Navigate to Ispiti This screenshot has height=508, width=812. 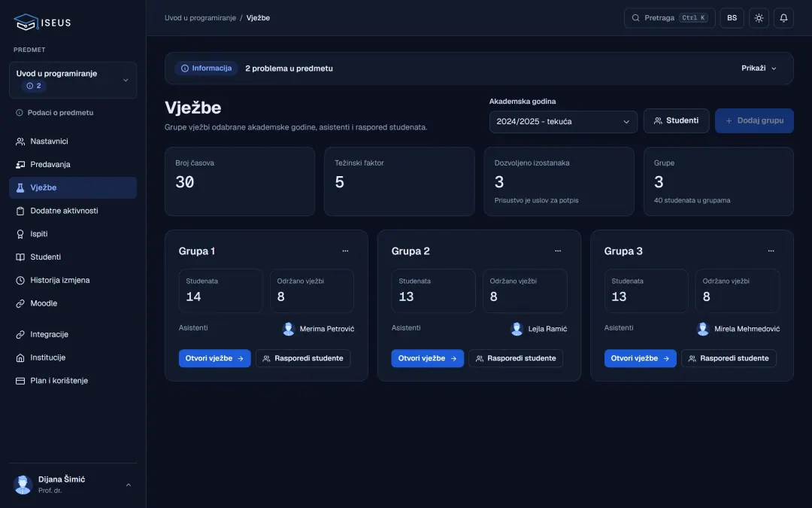point(73,234)
